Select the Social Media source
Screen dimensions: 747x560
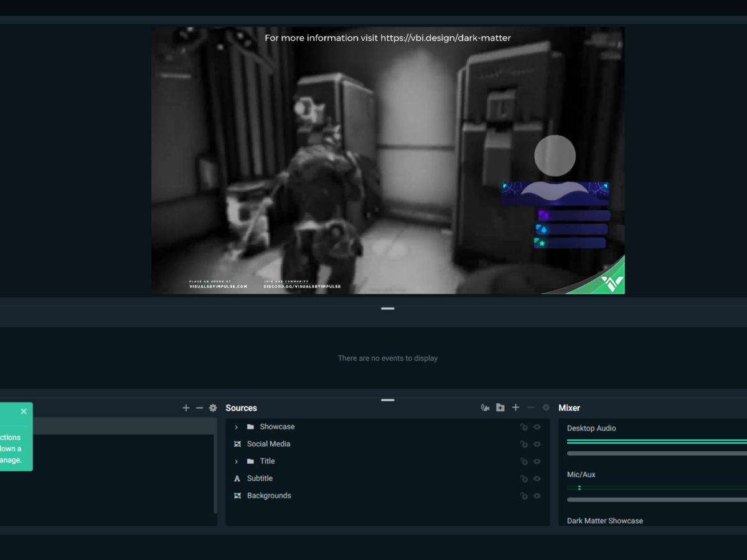(x=268, y=444)
